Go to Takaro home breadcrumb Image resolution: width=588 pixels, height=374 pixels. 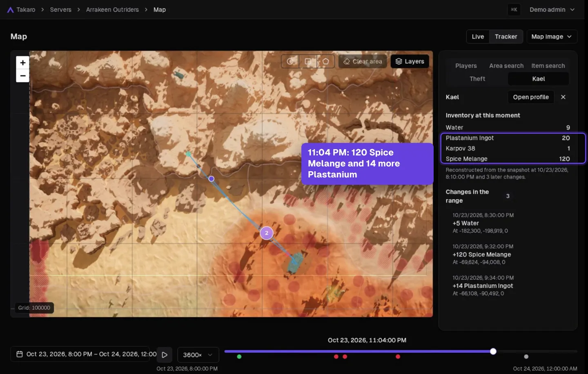26,9
